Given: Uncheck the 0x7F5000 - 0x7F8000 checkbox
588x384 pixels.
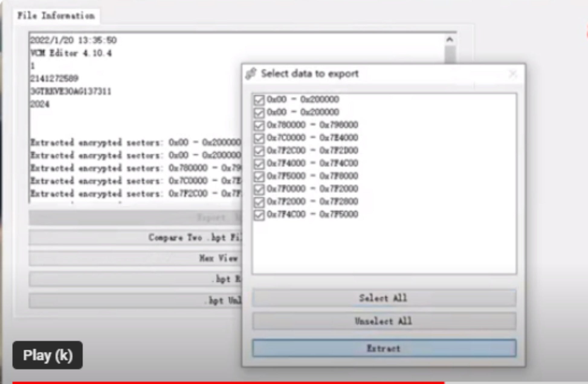Looking at the screenshot, I should pyautogui.click(x=259, y=176).
